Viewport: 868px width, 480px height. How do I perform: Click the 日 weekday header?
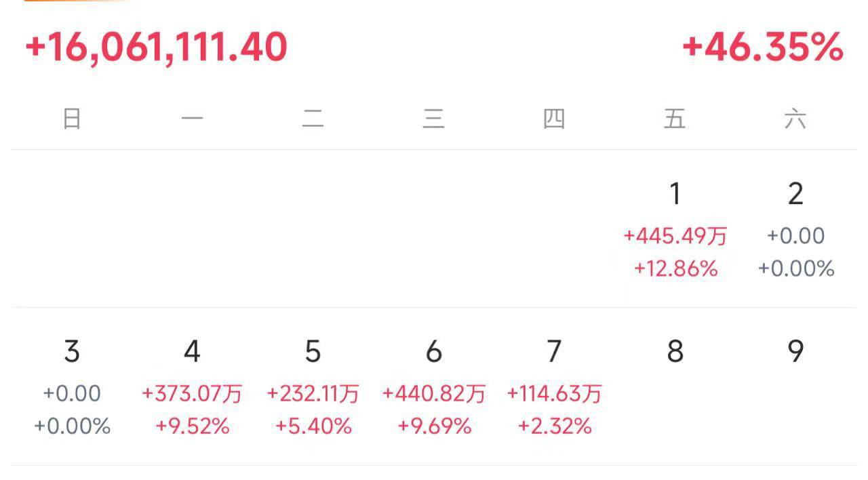[72, 119]
